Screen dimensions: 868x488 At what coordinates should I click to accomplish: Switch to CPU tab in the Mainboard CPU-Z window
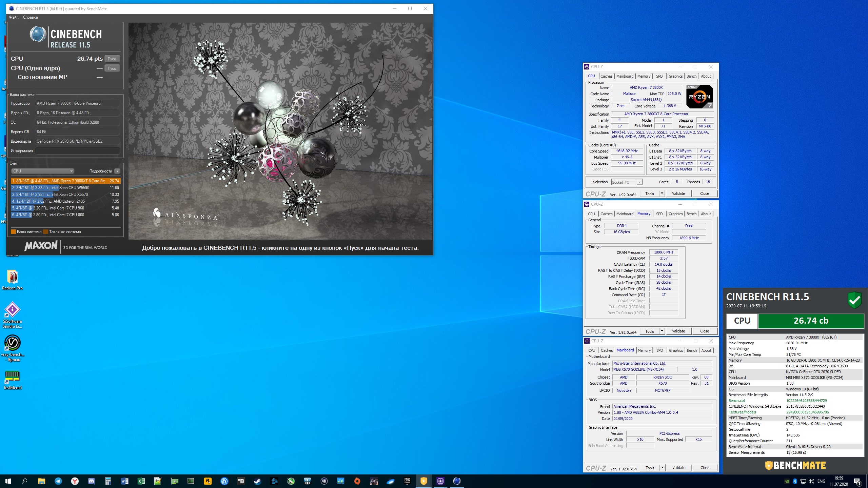tap(592, 350)
